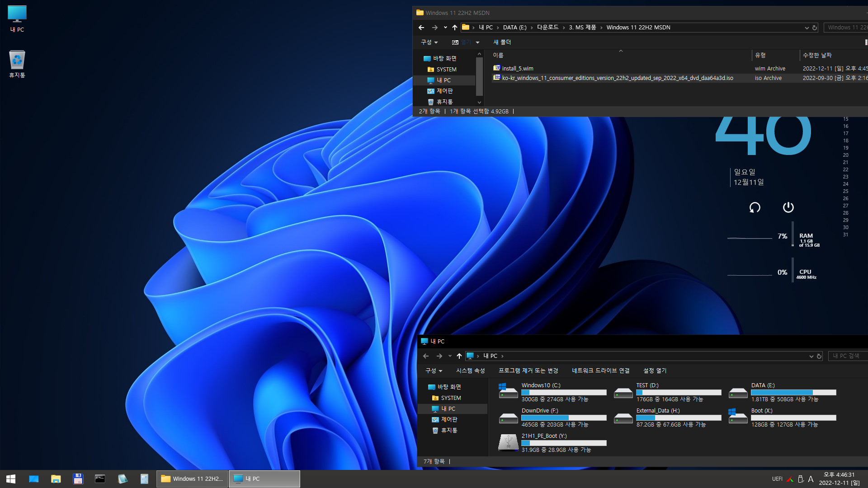
Task: Focus the search box in MSDN window
Action: (846, 28)
